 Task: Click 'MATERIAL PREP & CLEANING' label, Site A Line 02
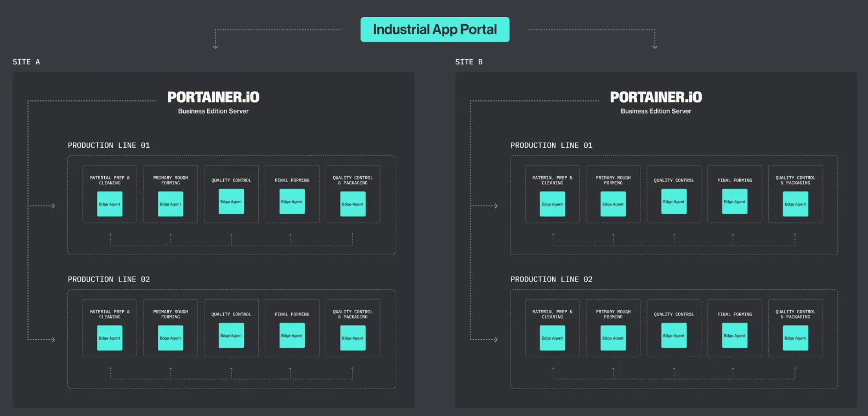click(x=110, y=314)
